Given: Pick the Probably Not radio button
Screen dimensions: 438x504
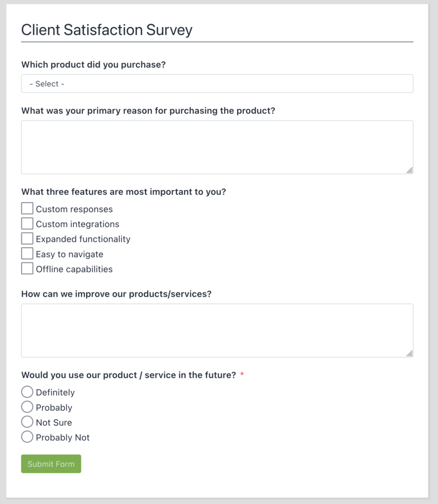Looking at the screenshot, I should tap(27, 437).
